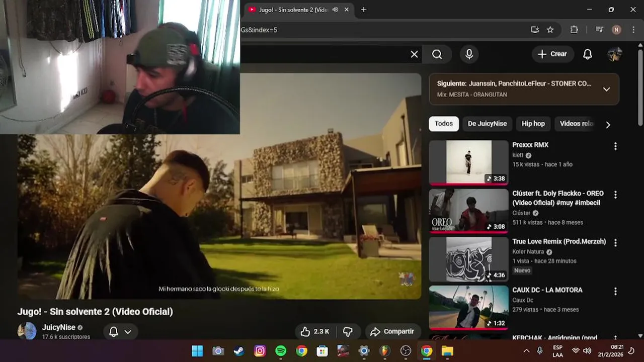This screenshot has height=362, width=644.
Task: Open the ESP LAA language switcher
Action: [557, 351]
